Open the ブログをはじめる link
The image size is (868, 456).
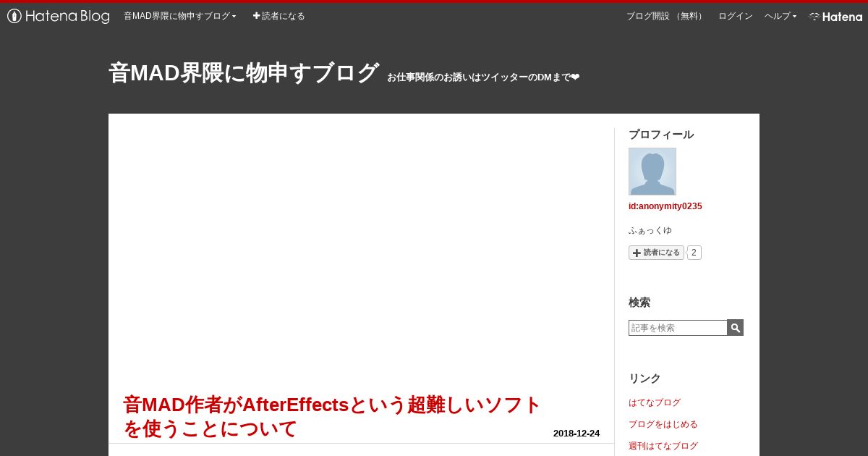(x=663, y=424)
